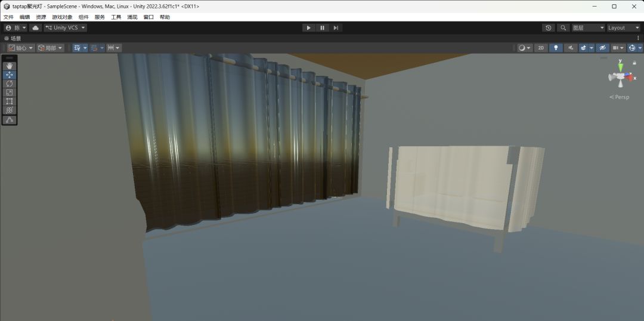Open ruler snapping dropdown
The image size is (644, 321).
[113, 48]
